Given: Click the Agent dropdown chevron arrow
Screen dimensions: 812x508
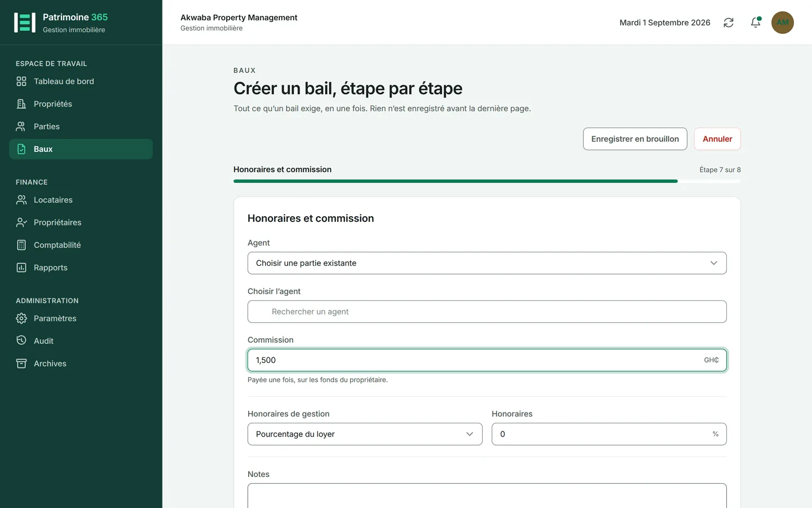Looking at the screenshot, I should [x=714, y=263].
